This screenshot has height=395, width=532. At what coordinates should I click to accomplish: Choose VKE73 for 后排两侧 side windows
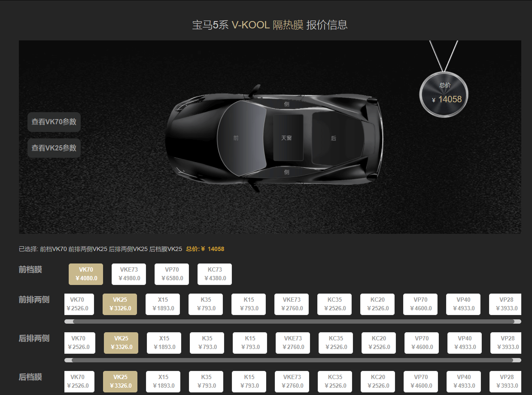tap(293, 343)
